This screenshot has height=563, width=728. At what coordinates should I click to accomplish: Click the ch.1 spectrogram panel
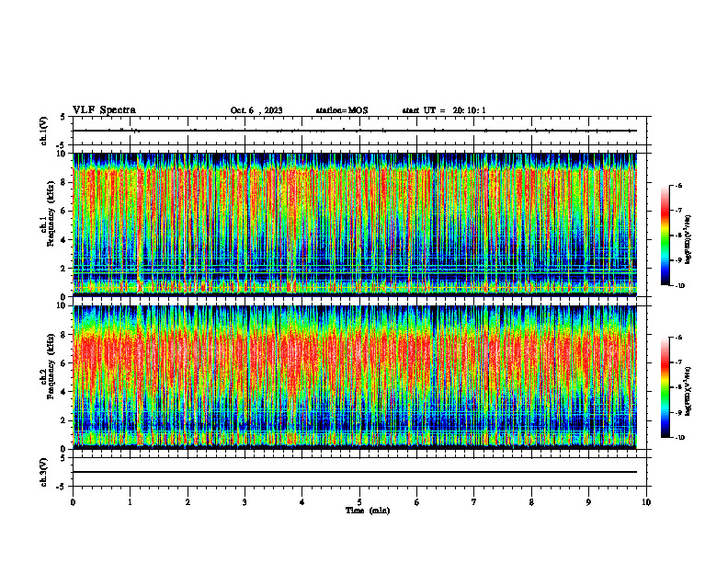355,224
